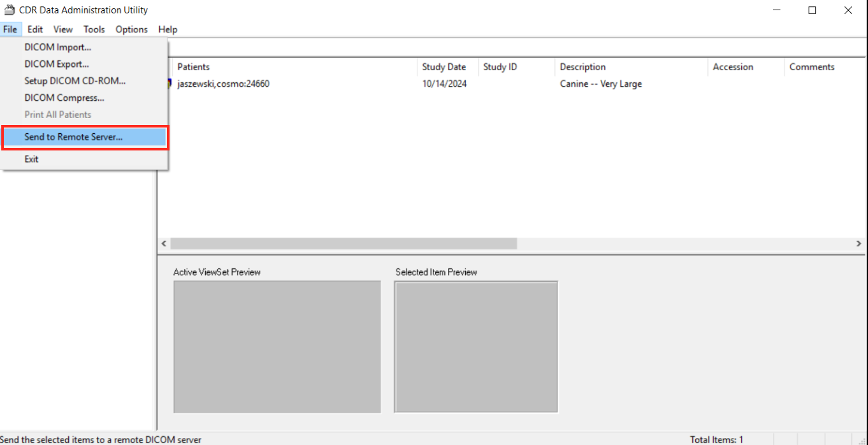The image size is (868, 445).
Task: Open the Help menu
Action: (x=168, y=29)
